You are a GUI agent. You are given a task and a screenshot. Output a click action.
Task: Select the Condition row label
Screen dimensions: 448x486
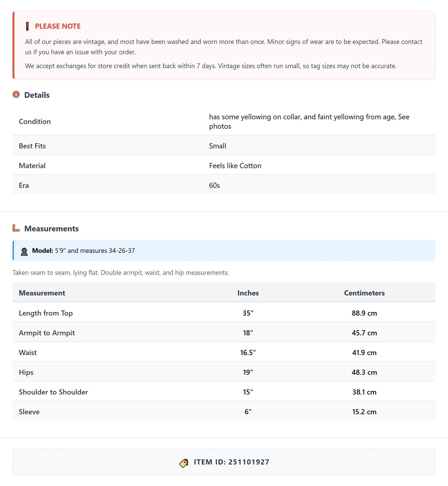pos(35,122)
